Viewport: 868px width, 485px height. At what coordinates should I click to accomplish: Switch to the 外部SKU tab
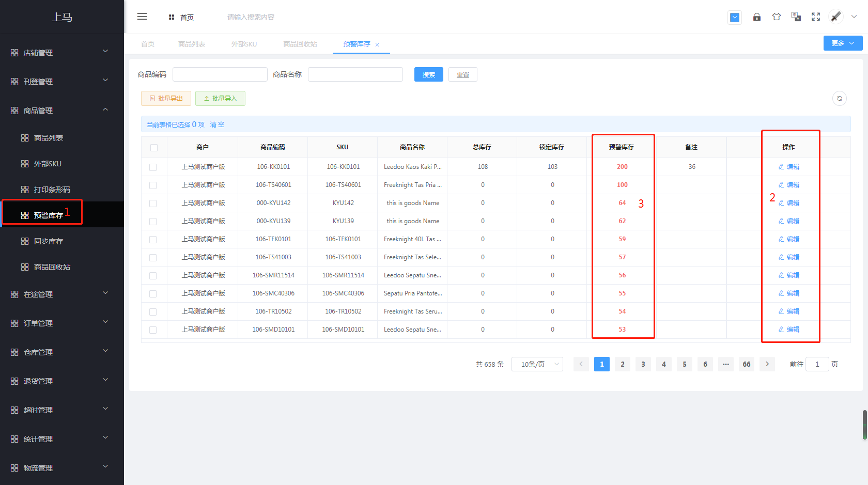(x=244, y=44)
